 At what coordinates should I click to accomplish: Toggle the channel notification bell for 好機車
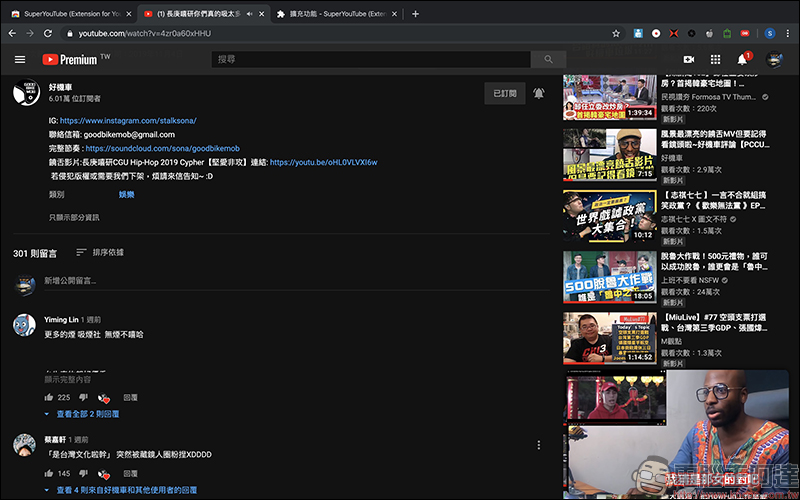pos(539,93)
